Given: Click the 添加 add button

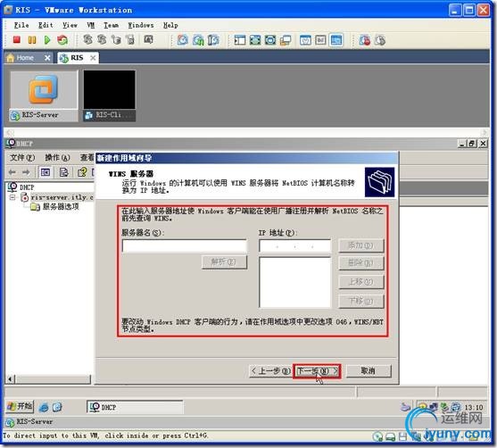Looking at the screenshot, I should point(361,245).
